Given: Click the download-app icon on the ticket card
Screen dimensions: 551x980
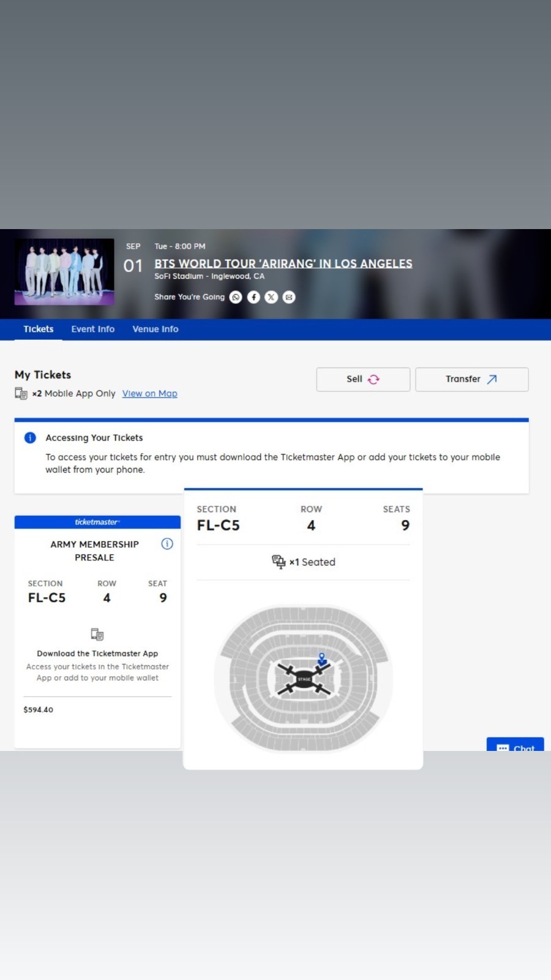Looking at the screenshot, I should tap(97, 634).
